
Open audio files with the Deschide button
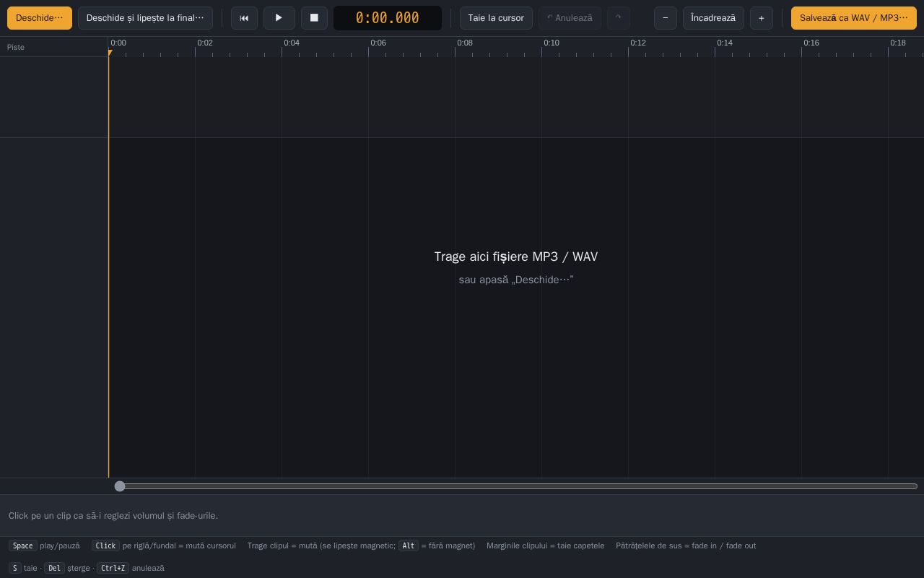point(40,18)
